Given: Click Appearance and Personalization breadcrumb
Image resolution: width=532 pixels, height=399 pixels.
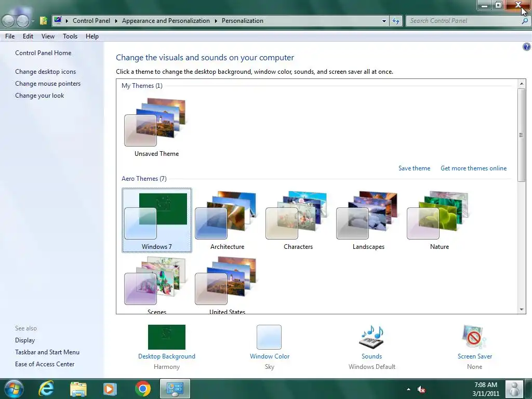Looking at the screenshot, I should (x=166, y=21).
